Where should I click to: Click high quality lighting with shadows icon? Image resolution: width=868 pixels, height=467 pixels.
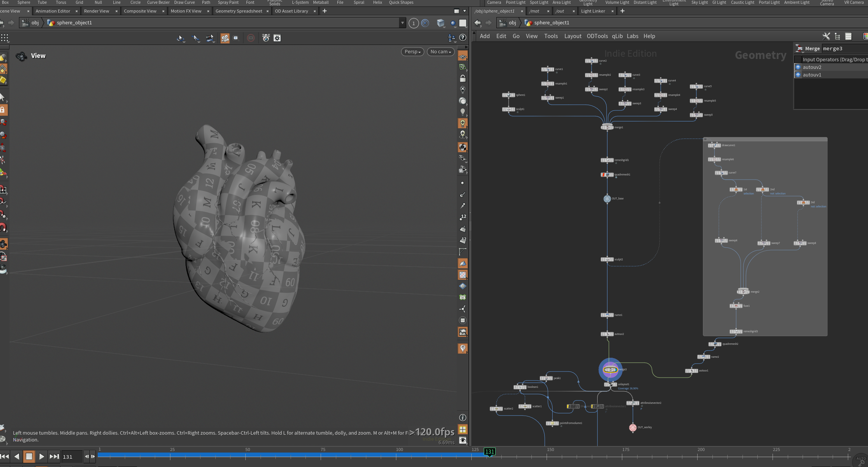(463, 134)
